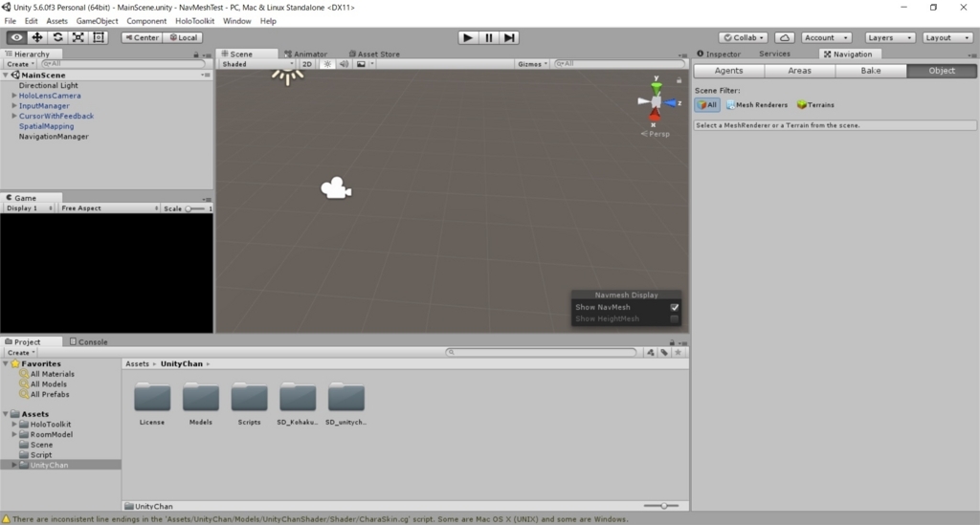Expand CursorWithFeedback in Hierarchy

(x=13, y=116)
